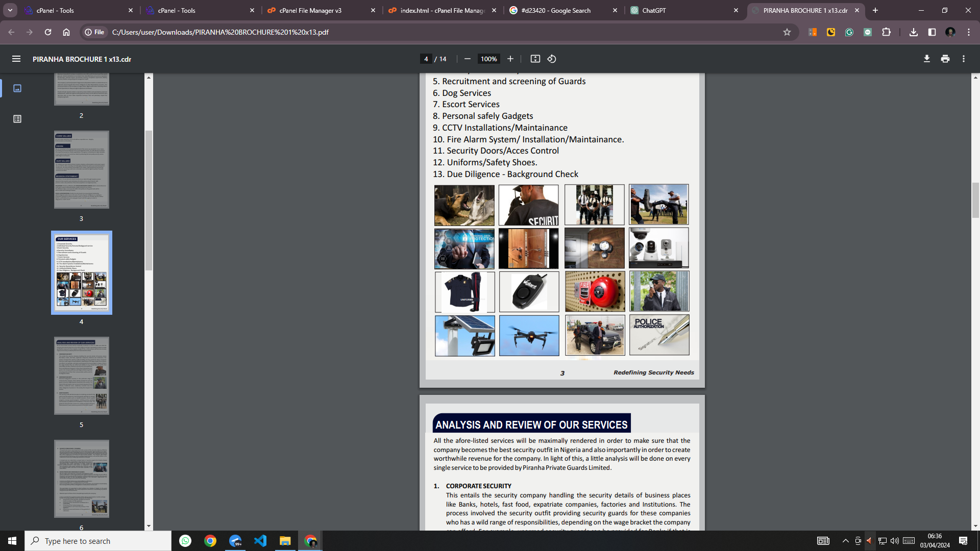980x551 pixels.
Task: Open Visual Studio Code from taskbar
Action: [x=260, y=541]
